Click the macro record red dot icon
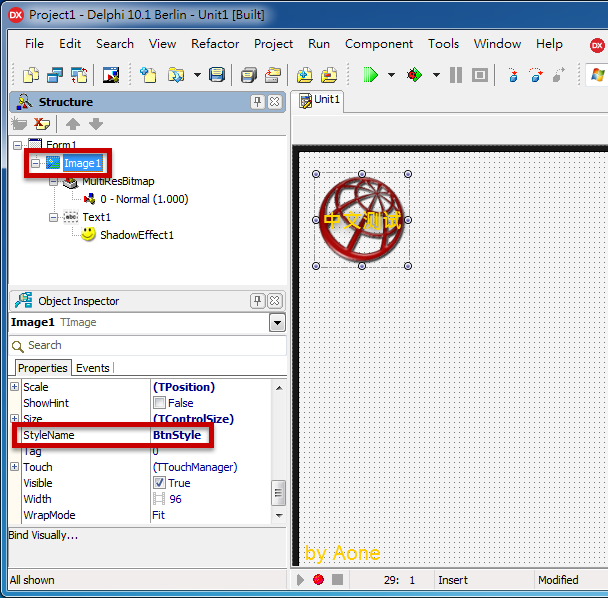Screen dimensions: 608x598 coord(318,579)
